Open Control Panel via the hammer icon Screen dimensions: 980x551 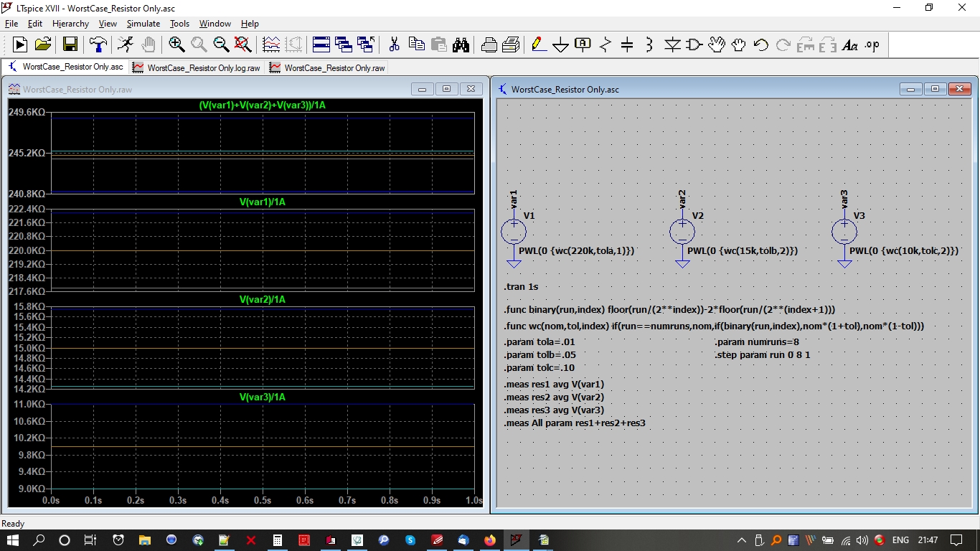point(98,45)
